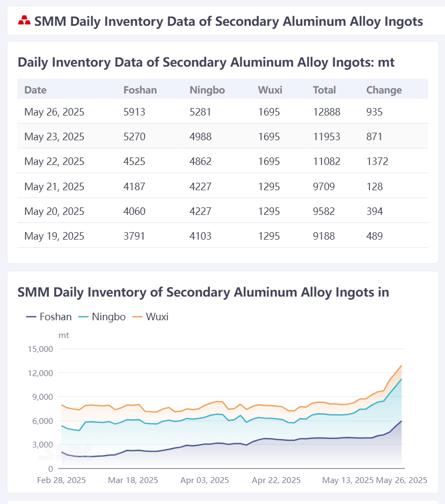This screenshot has height=504, width=445.
Task: Click the Foshan column header
Action: (x=140, y=90)
